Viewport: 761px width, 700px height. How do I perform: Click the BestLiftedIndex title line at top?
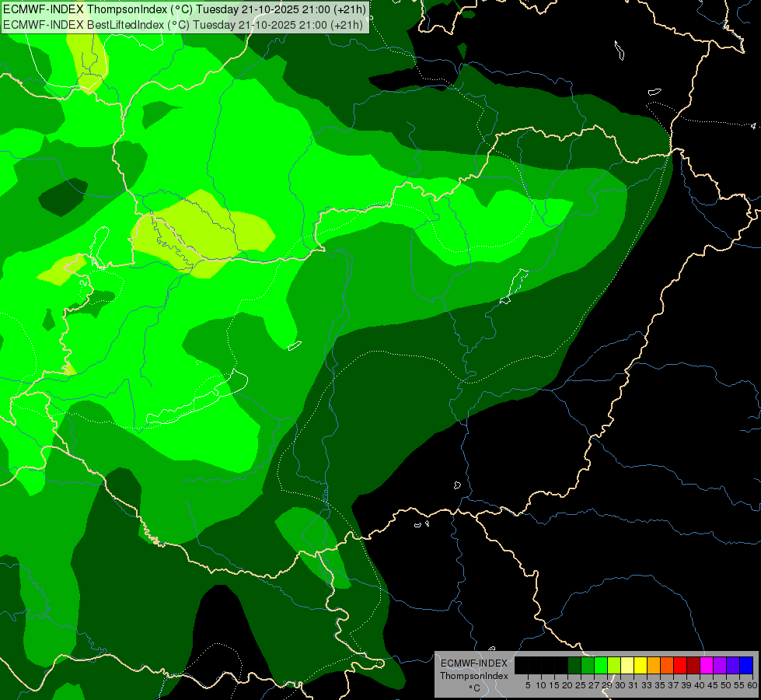pos(183,25)
